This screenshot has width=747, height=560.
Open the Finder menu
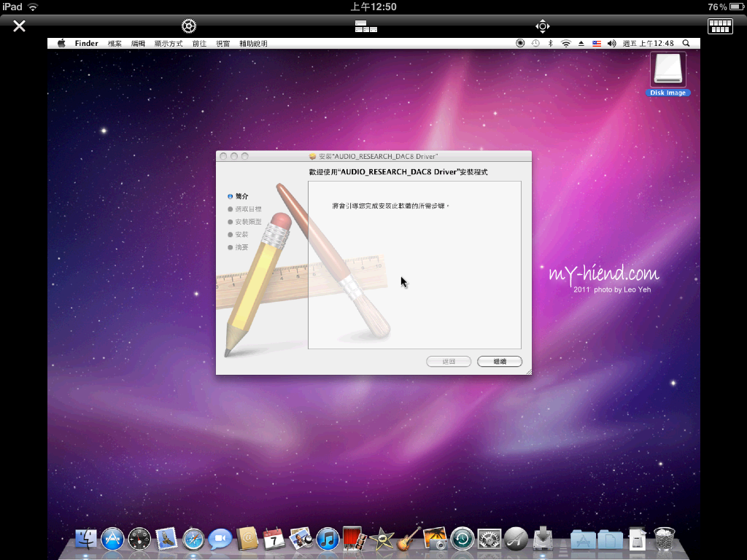click(x=86, y=43)
